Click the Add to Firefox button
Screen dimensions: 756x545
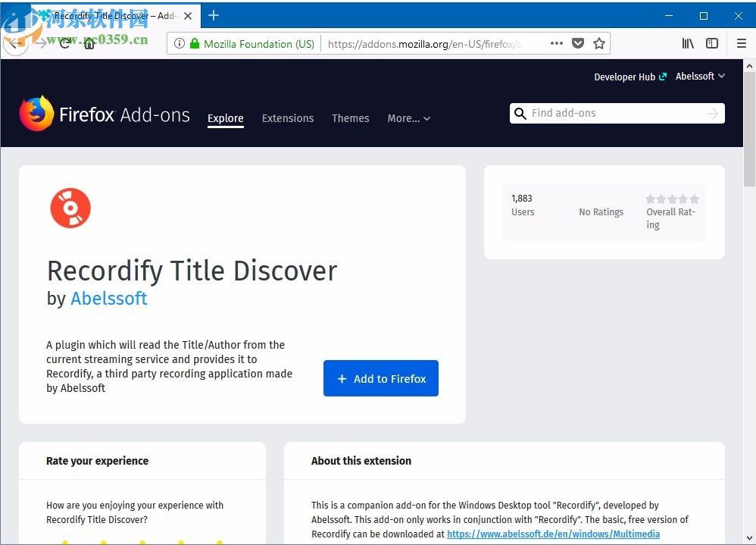(x=381, y=378)
